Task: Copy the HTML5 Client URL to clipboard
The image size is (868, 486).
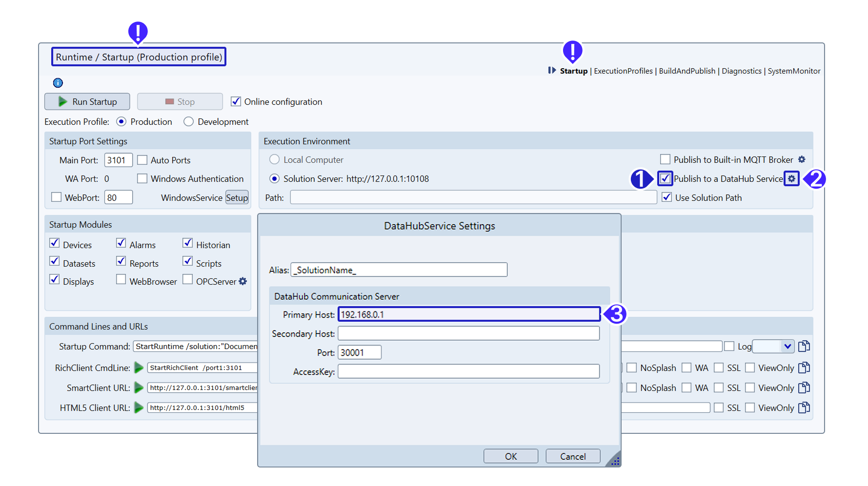Action: coord(804,408)
